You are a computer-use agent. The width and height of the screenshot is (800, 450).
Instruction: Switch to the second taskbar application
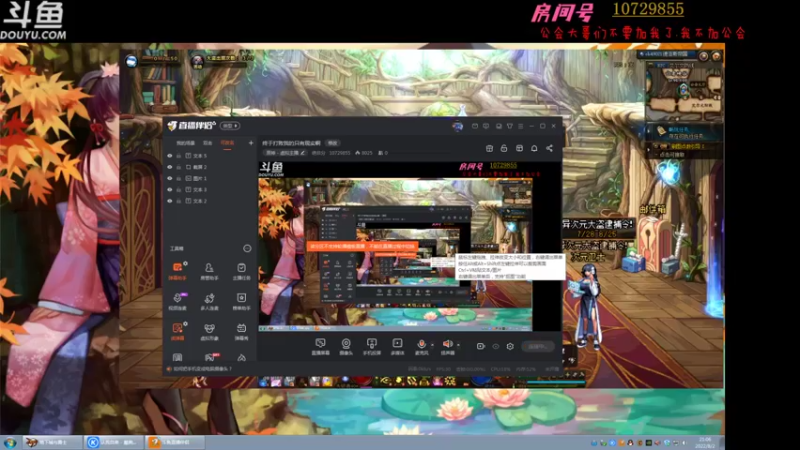(114, 442)
